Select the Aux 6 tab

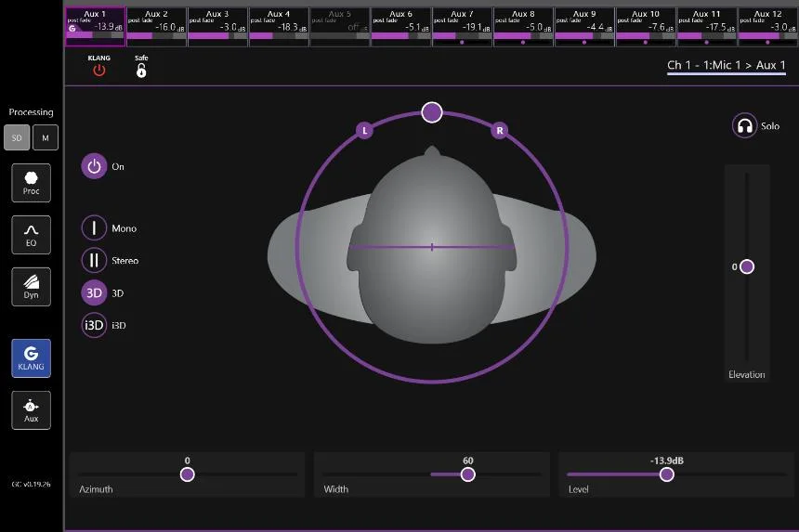pyautogui.click(x=401, y=27)
